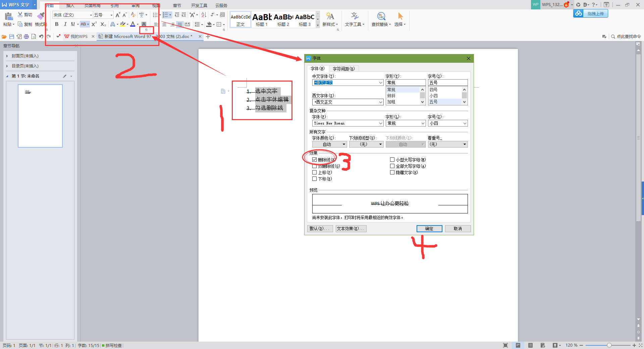The width and height of the screenshot is (644, 349).
Task: Click the Undo arrow icon
Action: coord(41,36)
